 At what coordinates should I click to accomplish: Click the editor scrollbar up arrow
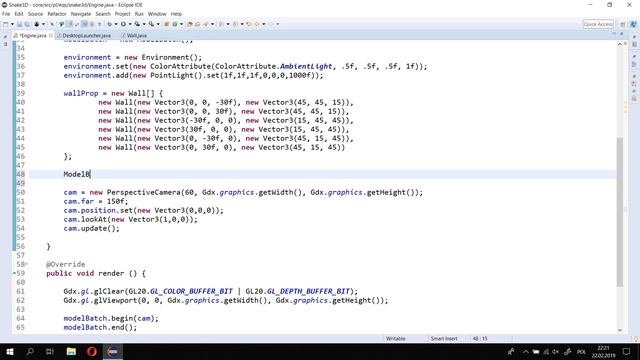pos(620,44)
